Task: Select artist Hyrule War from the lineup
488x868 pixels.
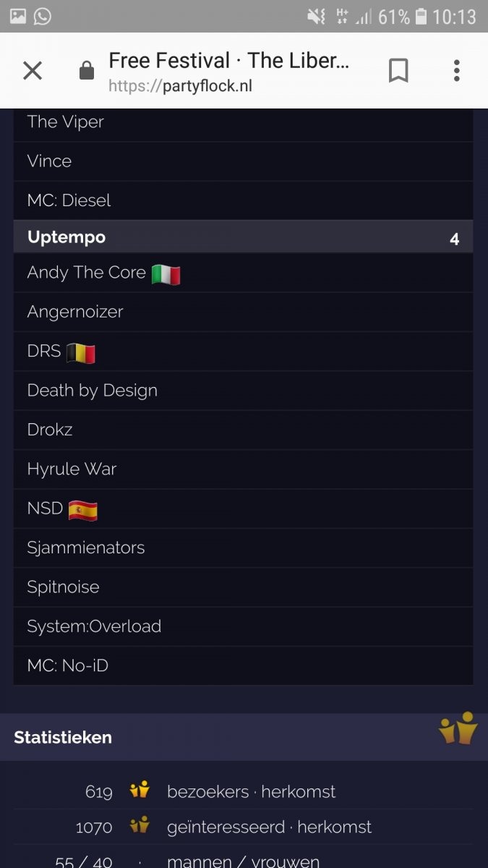Action: [71, 469]
